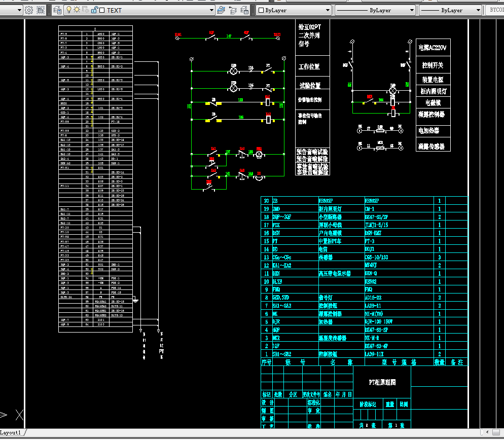
Task: Toggle TEXT layer on/off lightbulb
Action: tap(69, 10)
